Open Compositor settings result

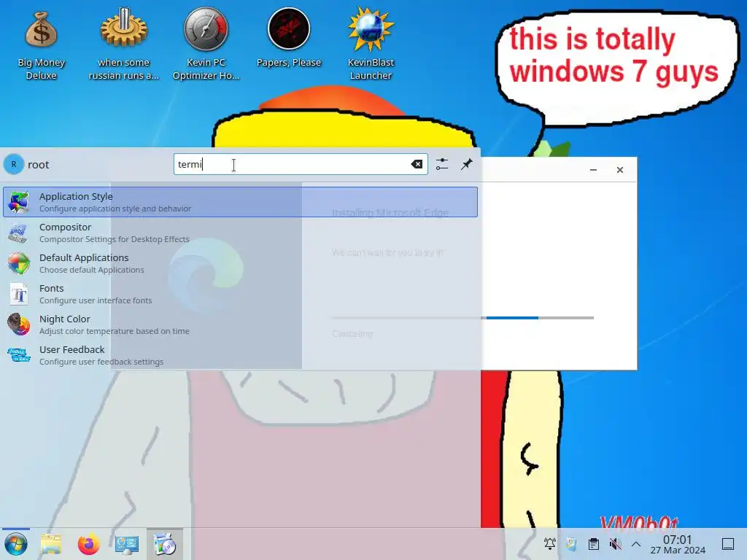click(x=240, y=233)
